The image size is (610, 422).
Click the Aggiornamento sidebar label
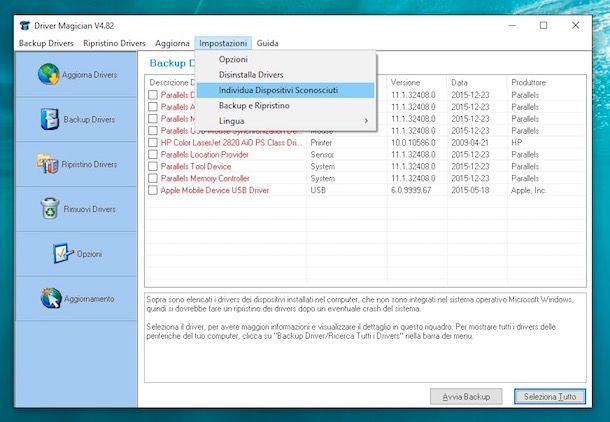point(89,299)
